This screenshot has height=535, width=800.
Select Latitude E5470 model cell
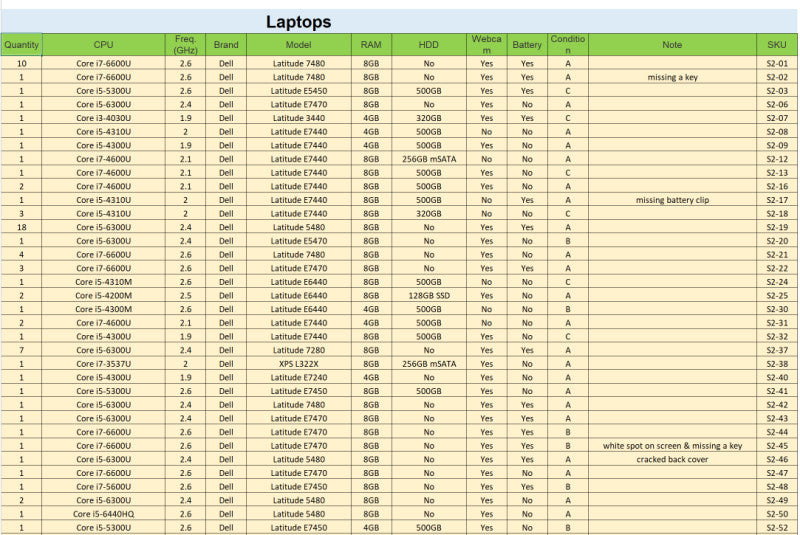point(299,241)
